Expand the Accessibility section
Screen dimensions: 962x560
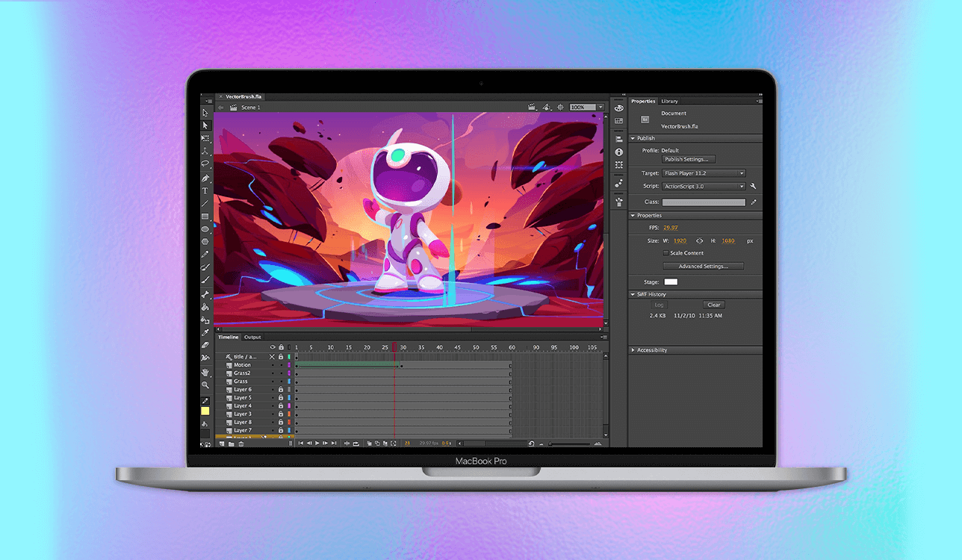click(x=633, y=350)
